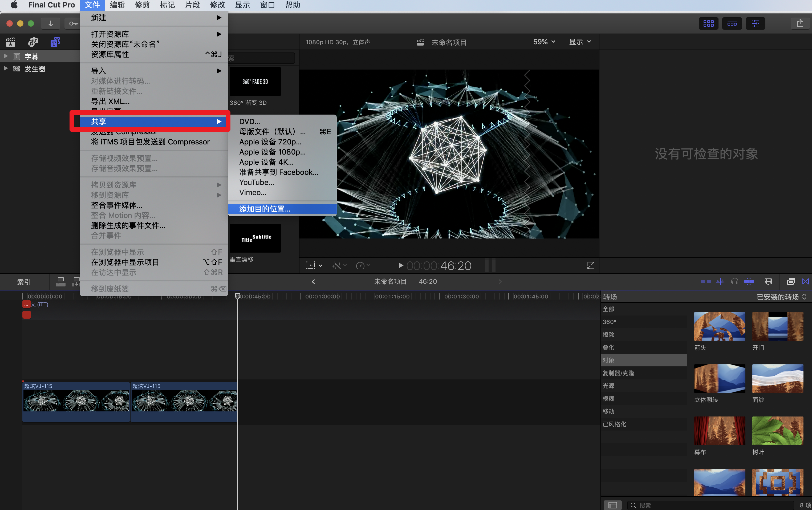Viewport: 812px width, 510px height.
Task: Open the retime speed dropdown
Action: [363, 265]
